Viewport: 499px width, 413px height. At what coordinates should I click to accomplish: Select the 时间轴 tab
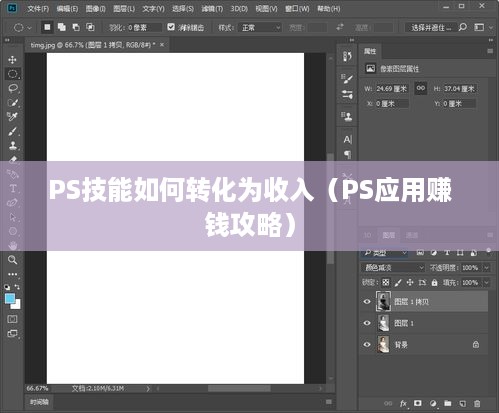click(x=39, y=402)
